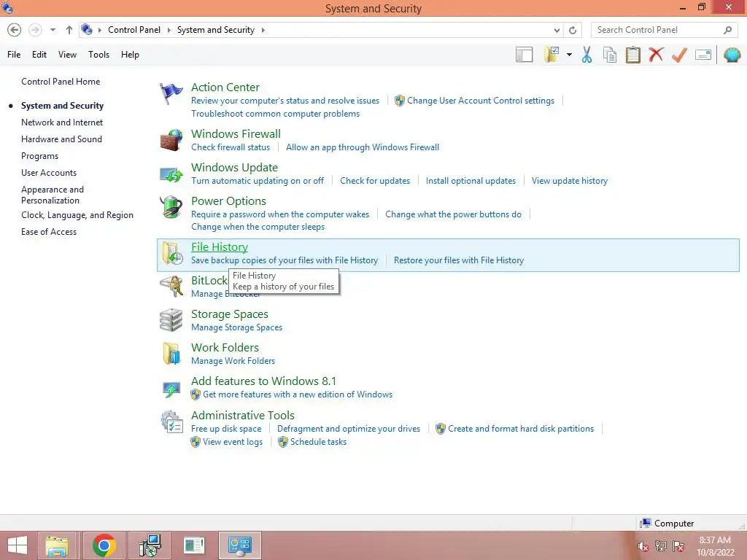Click Change what the power buttons do
Screen dimensions: 747x560
click(x=453, y=214)
